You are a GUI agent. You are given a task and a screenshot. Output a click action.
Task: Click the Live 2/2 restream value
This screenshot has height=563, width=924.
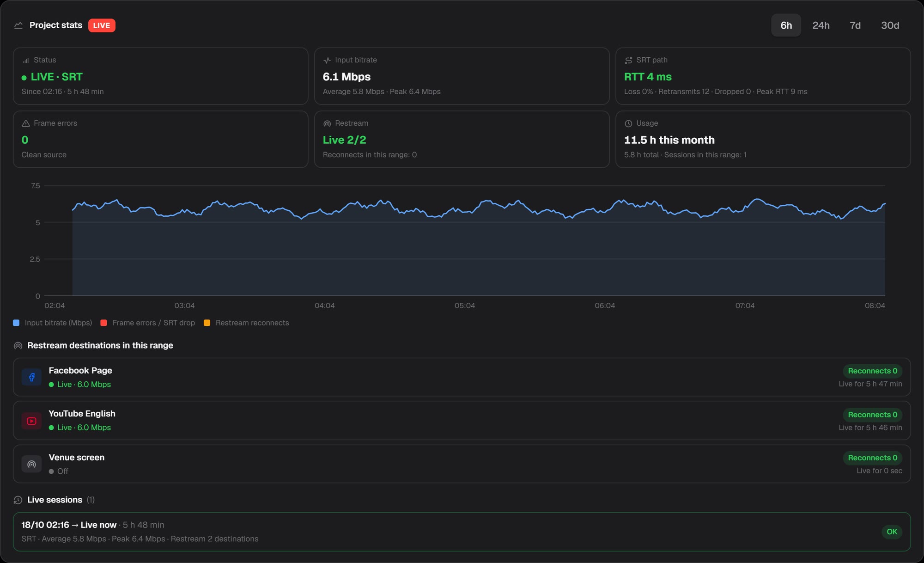click(x=344, y=140)
